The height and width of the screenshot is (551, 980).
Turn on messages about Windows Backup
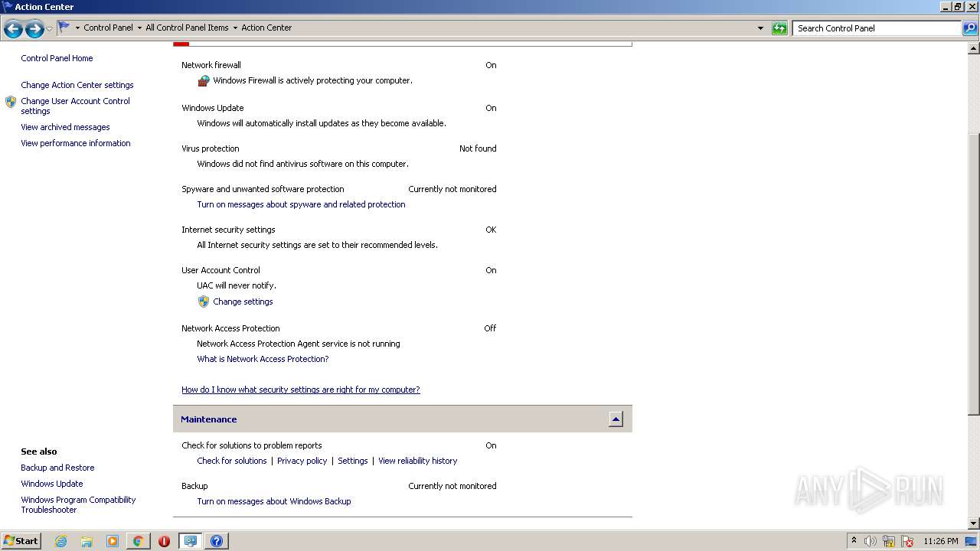274,501
